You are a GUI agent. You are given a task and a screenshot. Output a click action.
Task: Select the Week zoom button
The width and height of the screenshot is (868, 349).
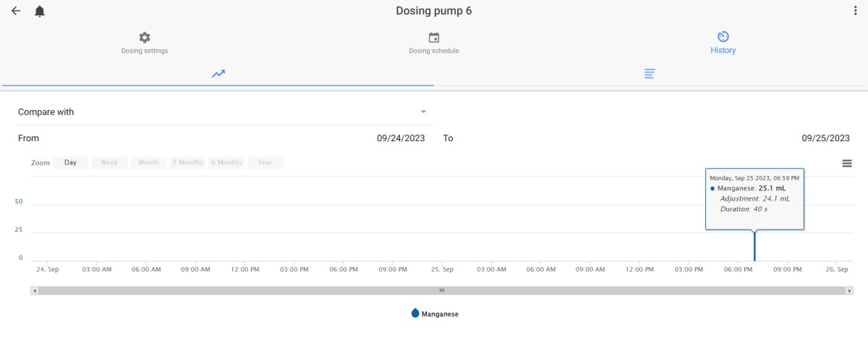(109, 163)
